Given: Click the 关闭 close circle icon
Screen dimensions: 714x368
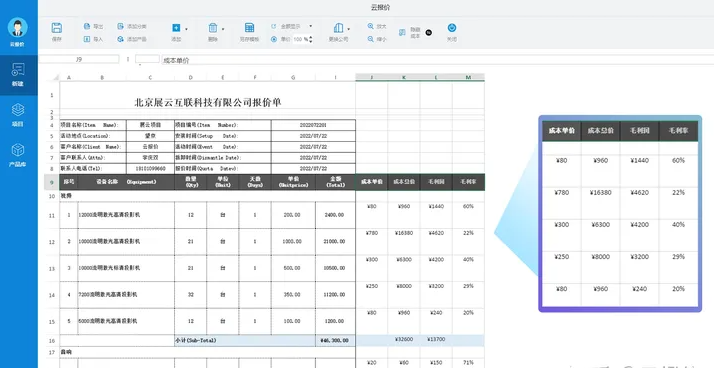Looking at the screenshot, I should point(452,28).
